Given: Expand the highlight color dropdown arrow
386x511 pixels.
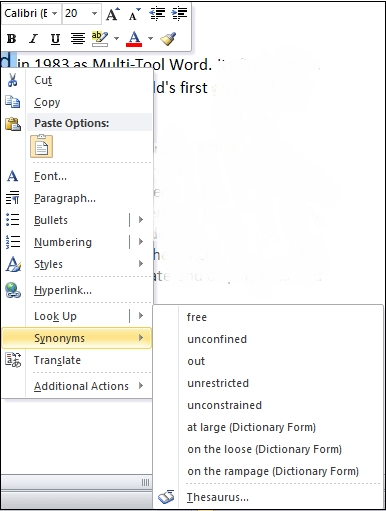Looking at the screenshot, I should tap(116, 39).
